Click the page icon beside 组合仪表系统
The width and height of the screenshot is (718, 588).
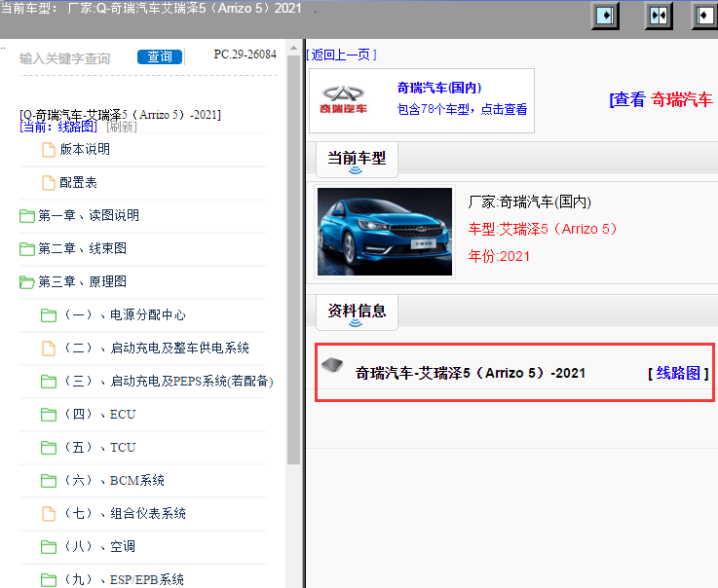[49, 514]
